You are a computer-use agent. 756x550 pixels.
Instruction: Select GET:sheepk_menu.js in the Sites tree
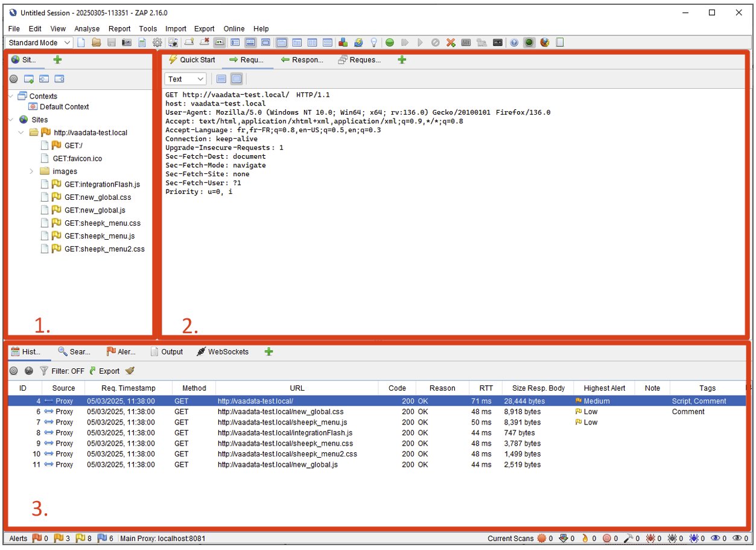pos(99,236)
